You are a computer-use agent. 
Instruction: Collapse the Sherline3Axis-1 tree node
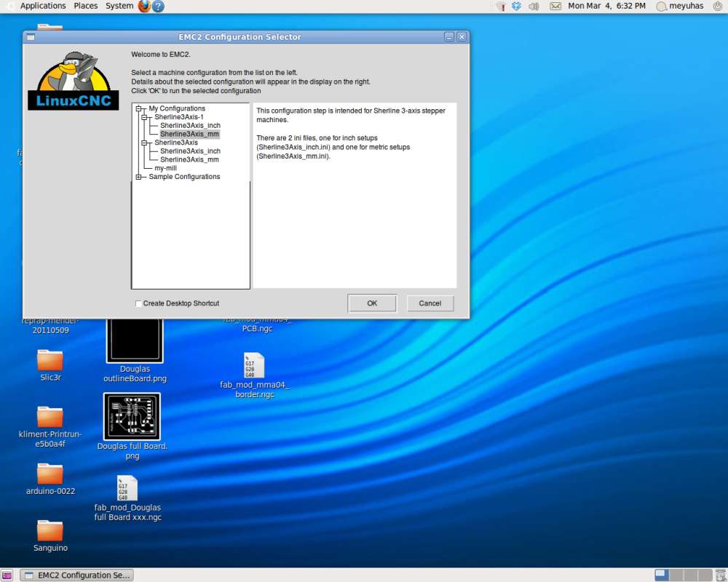144,117
